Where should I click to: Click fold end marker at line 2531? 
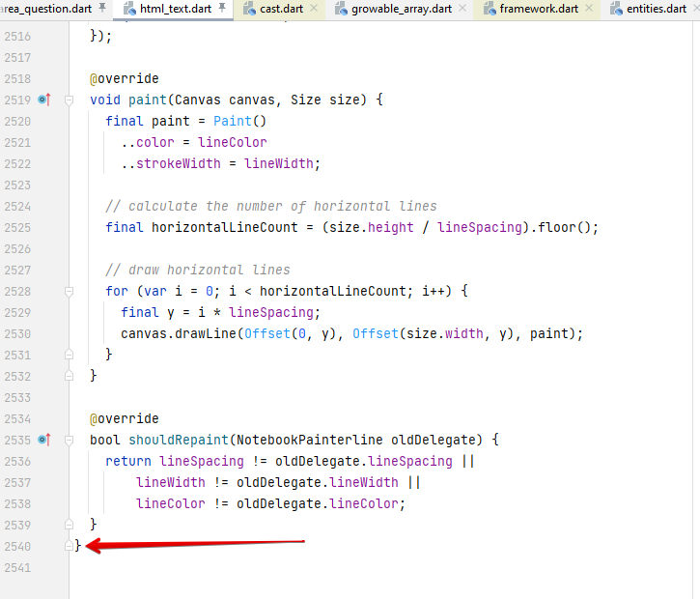(x=69, y=355)
